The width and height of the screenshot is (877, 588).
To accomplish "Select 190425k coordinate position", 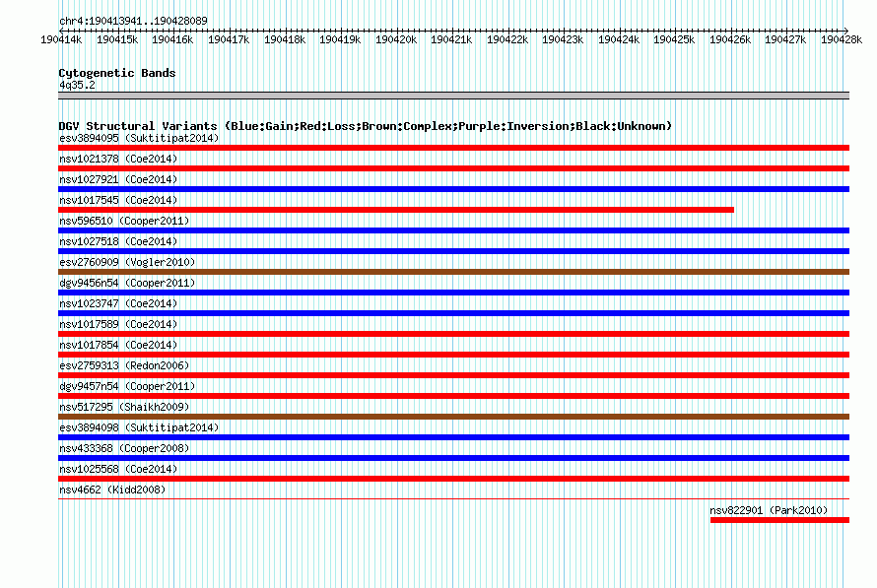I will tap(673, 39).
